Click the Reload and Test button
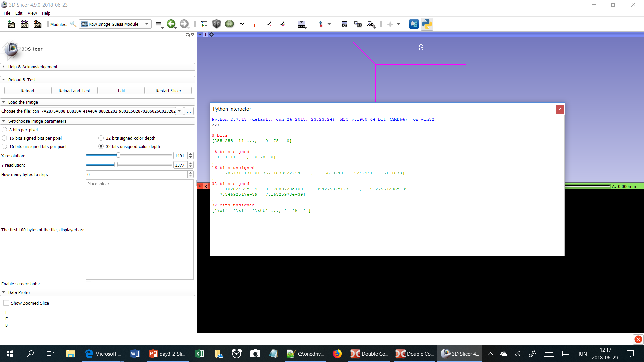Viewport: 644px width, 362px height. tap(74, 90)
